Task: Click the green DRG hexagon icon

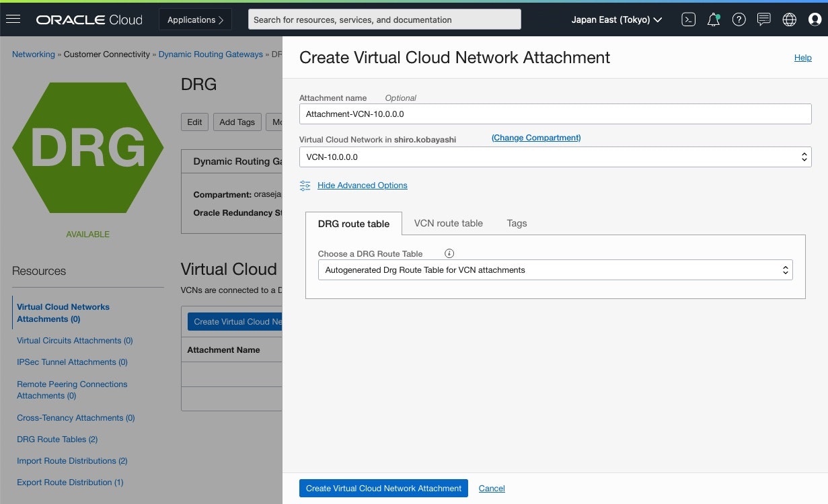Action: pos(87,147)
